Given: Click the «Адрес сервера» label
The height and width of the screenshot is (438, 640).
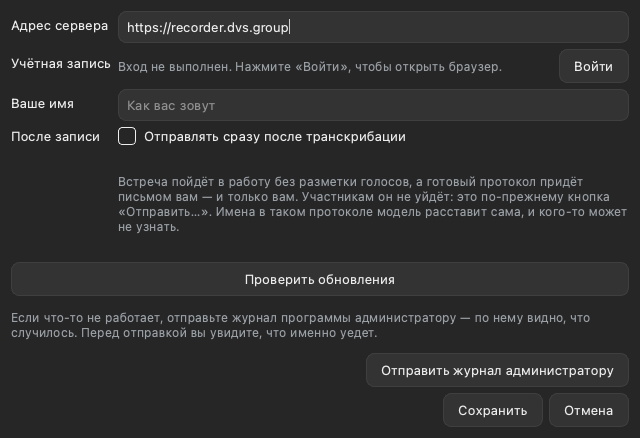Looking at the screenshot, I should (x=60, y=26).
